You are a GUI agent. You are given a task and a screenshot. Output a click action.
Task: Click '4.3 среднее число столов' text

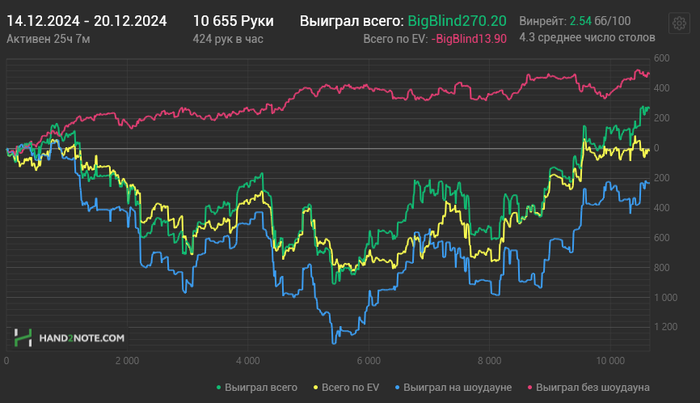click(x=587, y=37)
